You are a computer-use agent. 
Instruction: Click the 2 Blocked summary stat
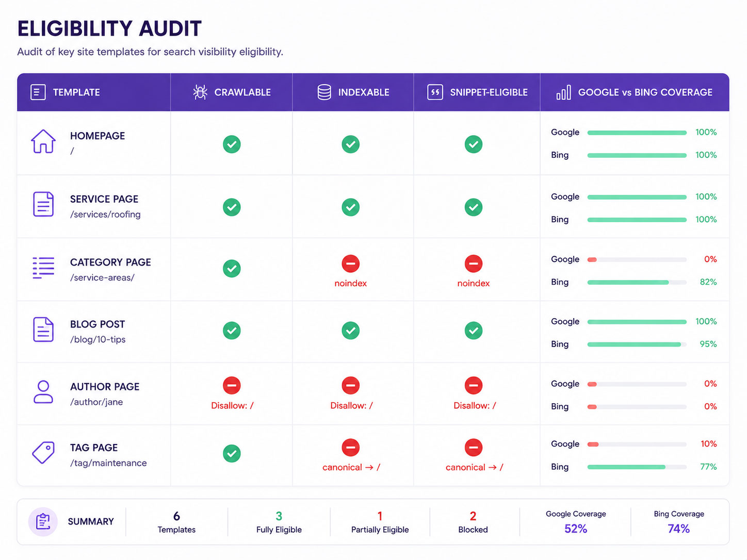[x=473, y=522]
